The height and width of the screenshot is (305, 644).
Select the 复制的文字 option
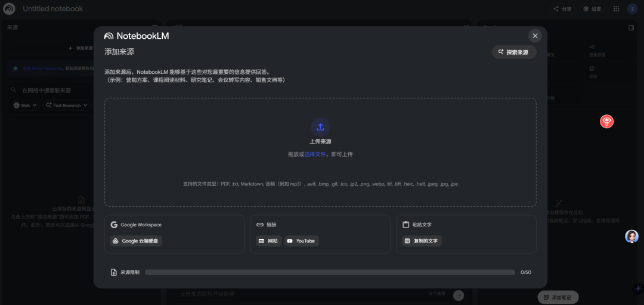422,241
